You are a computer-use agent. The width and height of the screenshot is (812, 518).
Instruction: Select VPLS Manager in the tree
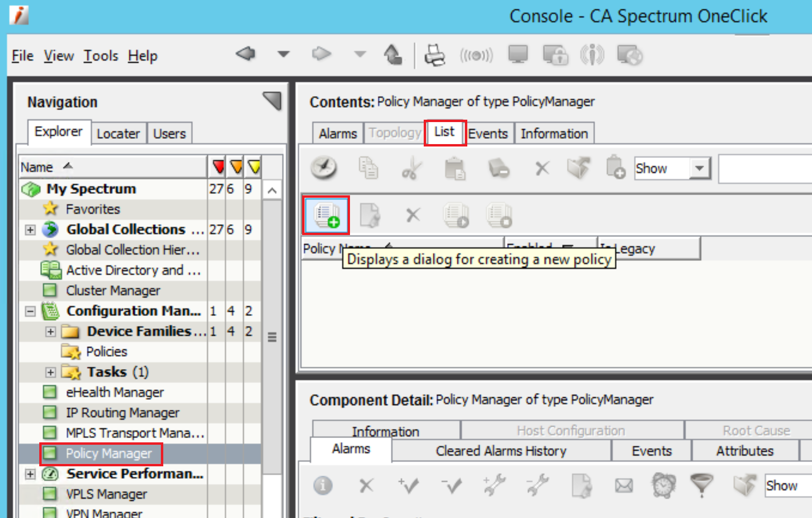pos(106,494)
